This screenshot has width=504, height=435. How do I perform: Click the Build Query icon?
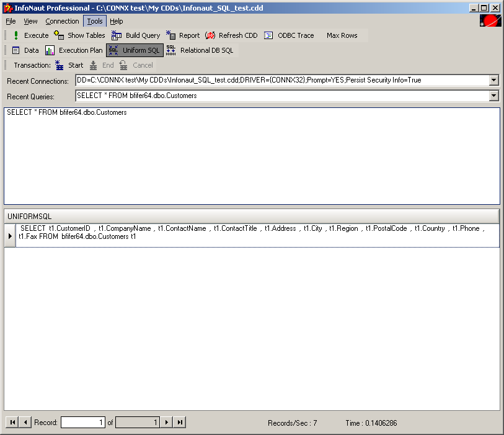coord(117,35)
